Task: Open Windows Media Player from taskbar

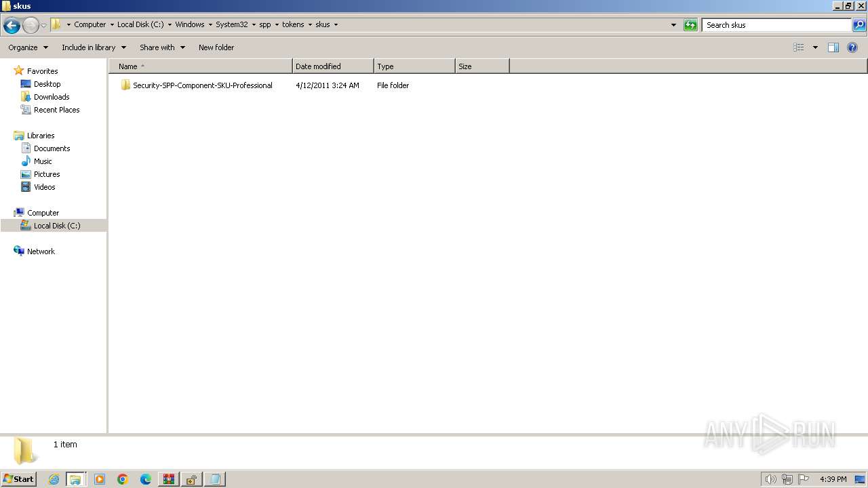Action: [x=100, y=479]
